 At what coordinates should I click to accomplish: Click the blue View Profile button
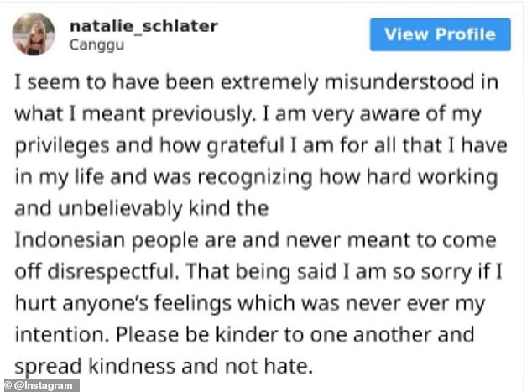[440, 34]
